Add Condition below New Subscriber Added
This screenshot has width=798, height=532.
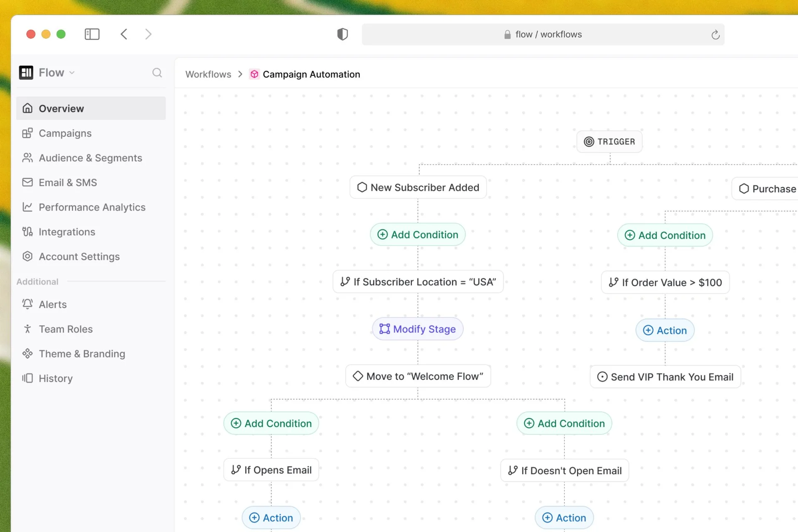click(418, 234)
